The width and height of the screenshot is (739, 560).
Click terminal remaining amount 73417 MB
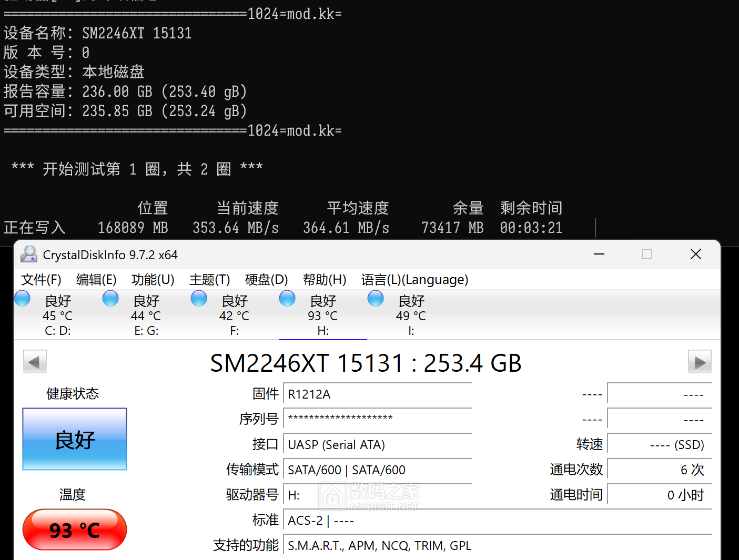pos(452,228)
